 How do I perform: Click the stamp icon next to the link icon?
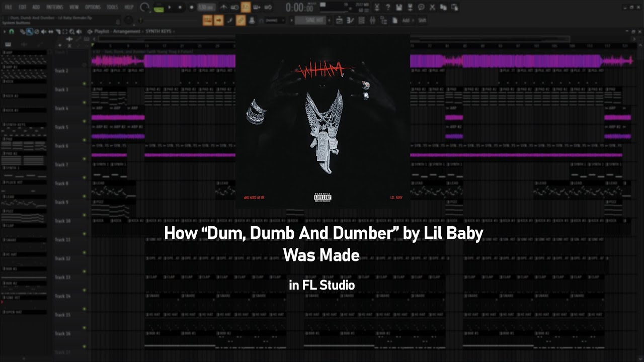(252, 20)
